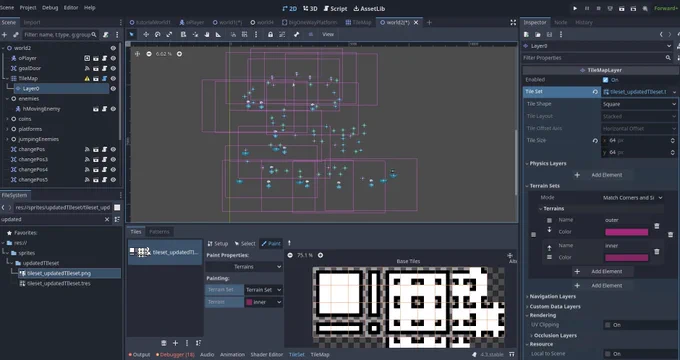The height and width of the screenshot is (360, 680).
Task: Open the script attached to oPlayer
Action: pos(105,58)
